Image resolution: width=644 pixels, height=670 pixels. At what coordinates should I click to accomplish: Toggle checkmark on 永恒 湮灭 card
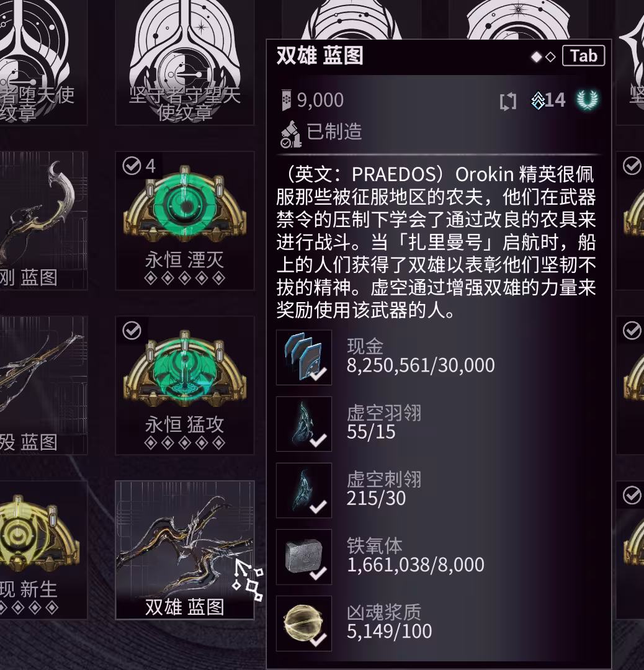[x=132, y=166]
